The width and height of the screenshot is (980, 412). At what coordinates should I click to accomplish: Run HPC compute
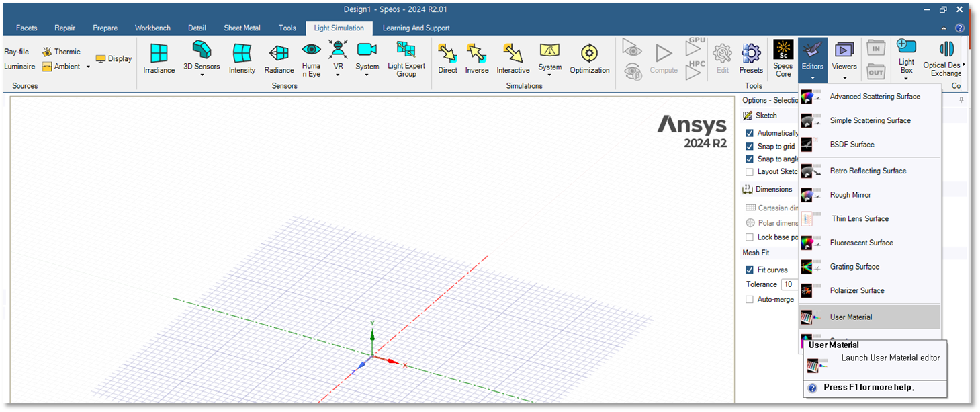pyautogui.click(x=695, y=69)
